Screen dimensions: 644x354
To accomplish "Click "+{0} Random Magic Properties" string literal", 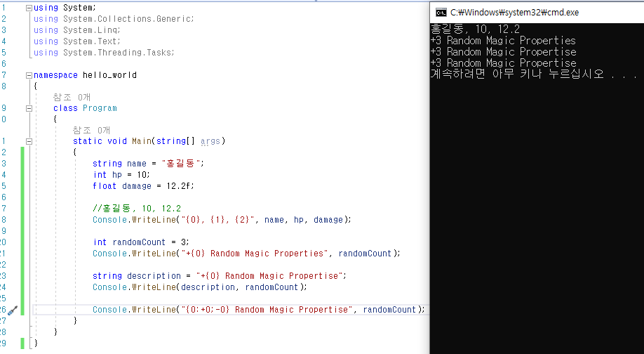I will 254,254.
